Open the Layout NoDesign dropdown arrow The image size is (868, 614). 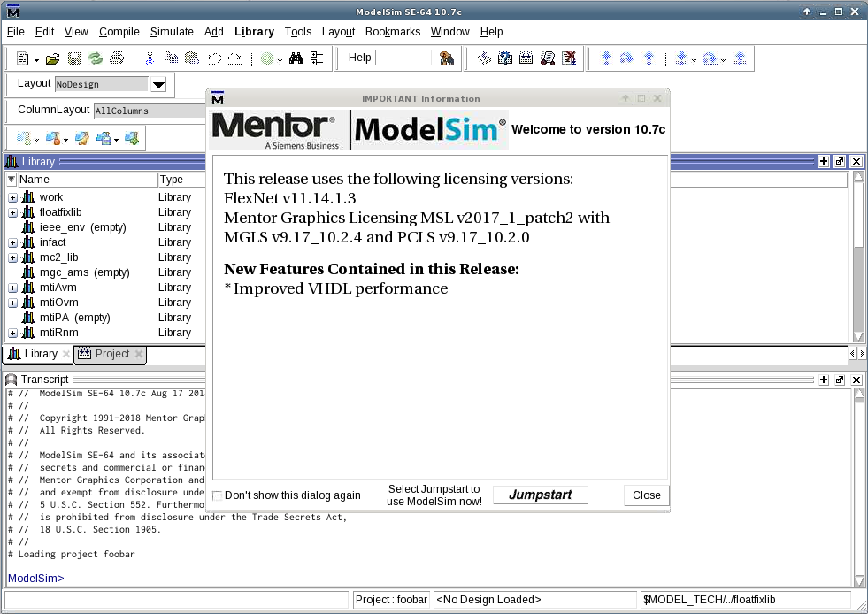[158, 84]
